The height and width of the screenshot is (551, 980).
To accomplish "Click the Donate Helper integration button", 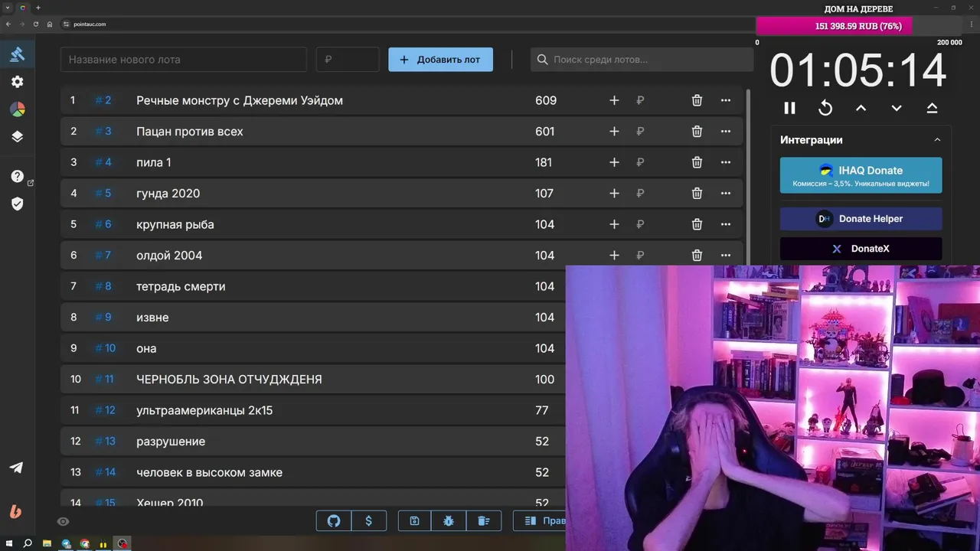I will point(861,219).
